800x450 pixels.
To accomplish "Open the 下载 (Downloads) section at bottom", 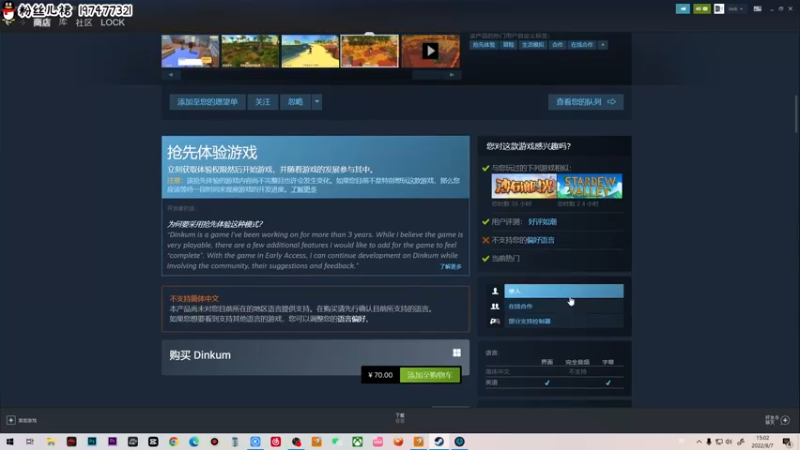I will click(400, 418).
